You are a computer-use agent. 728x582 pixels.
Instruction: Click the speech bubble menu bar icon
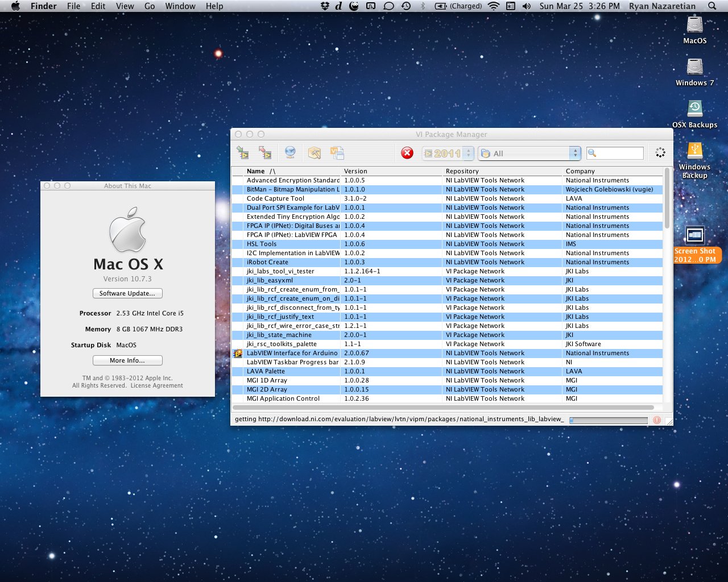388,6
